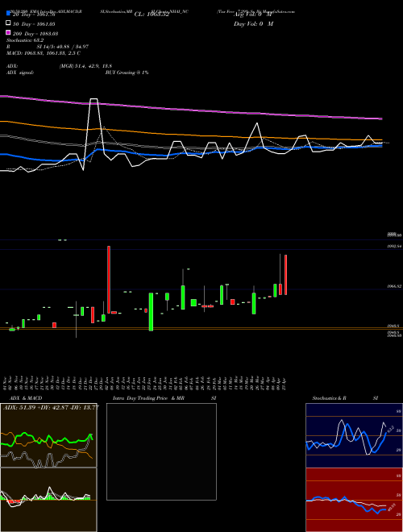Click the ADX (MGR) values
This screenshot has height=532, width=403.
click(x=85, y=66)
